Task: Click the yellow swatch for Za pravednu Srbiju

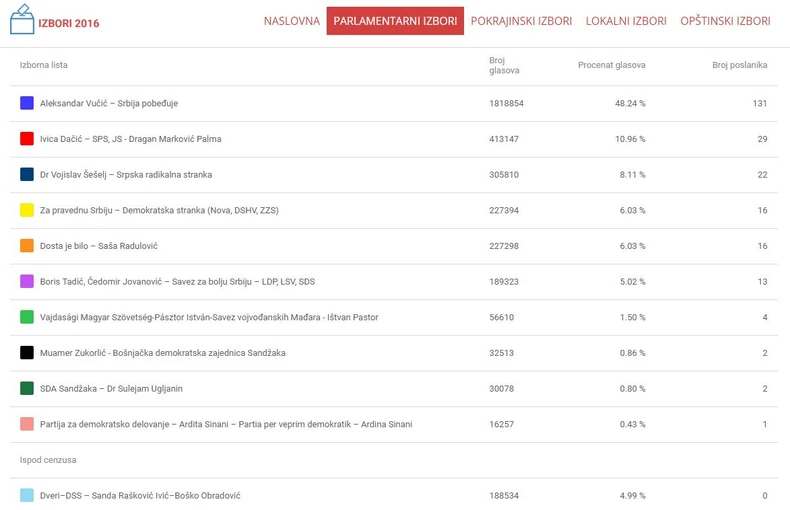Action: tap(27, 210)
